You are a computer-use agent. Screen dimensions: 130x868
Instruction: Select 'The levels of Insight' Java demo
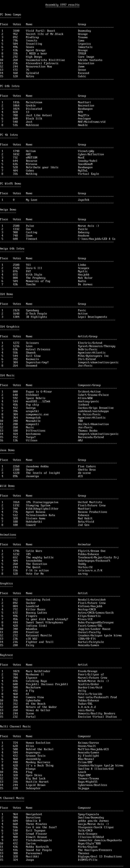click(43, 473)
